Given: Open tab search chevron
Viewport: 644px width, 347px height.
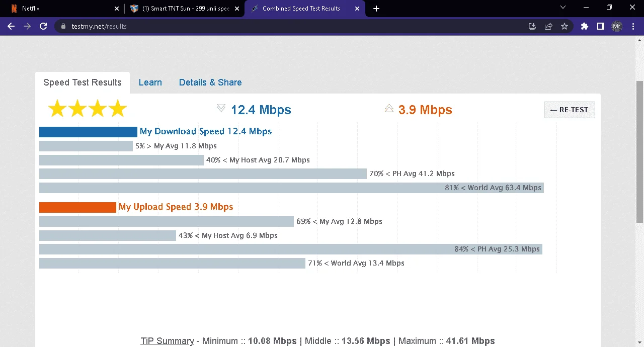Looking at the screenshot, I should (562, 7).
